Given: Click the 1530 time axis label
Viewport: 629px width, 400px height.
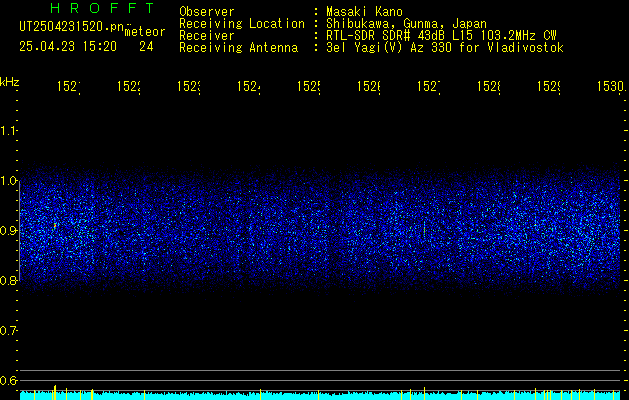Looking at the screenshot, I should coord(611,87).
